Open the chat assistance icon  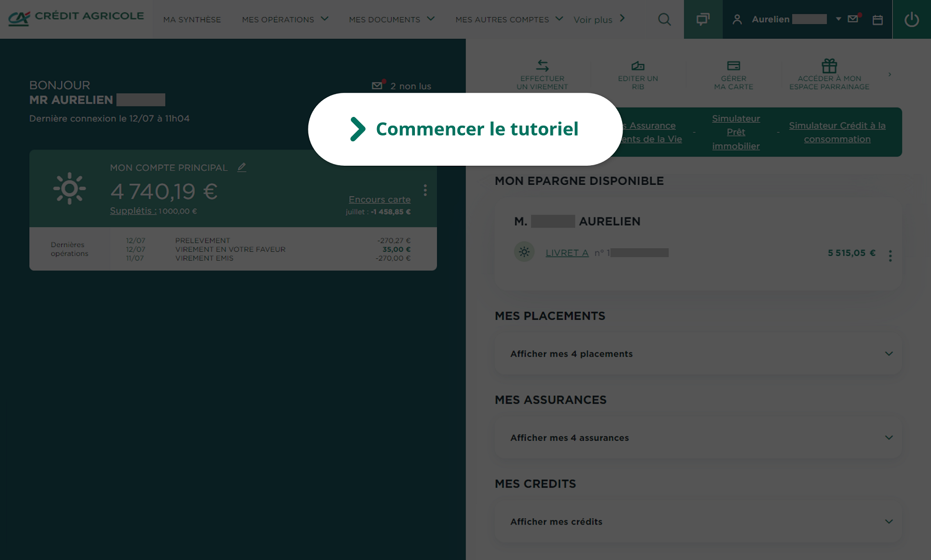(703, 20)
